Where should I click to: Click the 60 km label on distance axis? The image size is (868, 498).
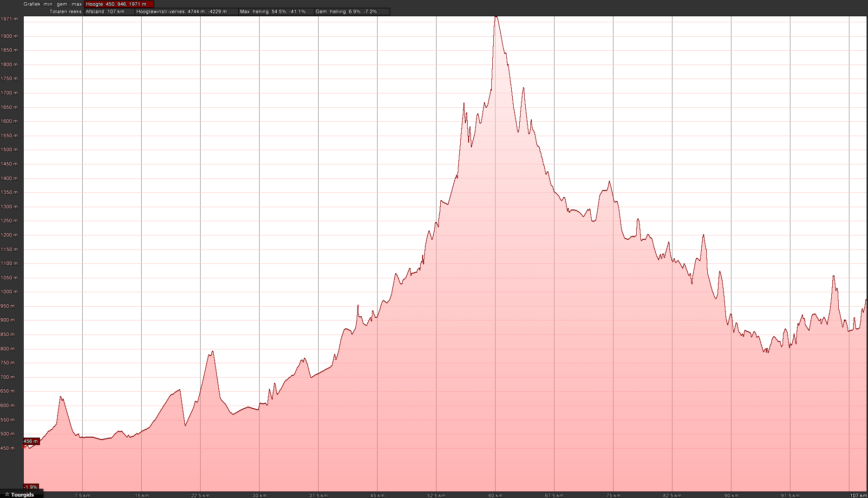tap(495, 495)
